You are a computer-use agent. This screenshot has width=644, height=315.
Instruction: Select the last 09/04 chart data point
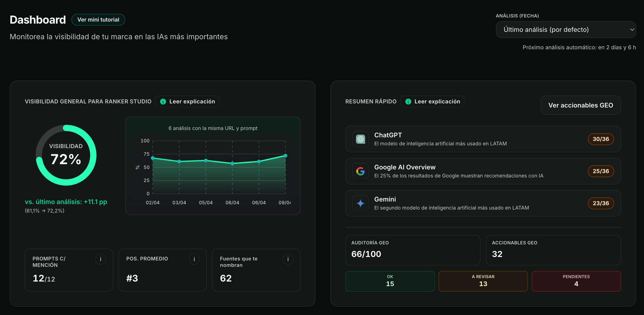pos(286,156)
